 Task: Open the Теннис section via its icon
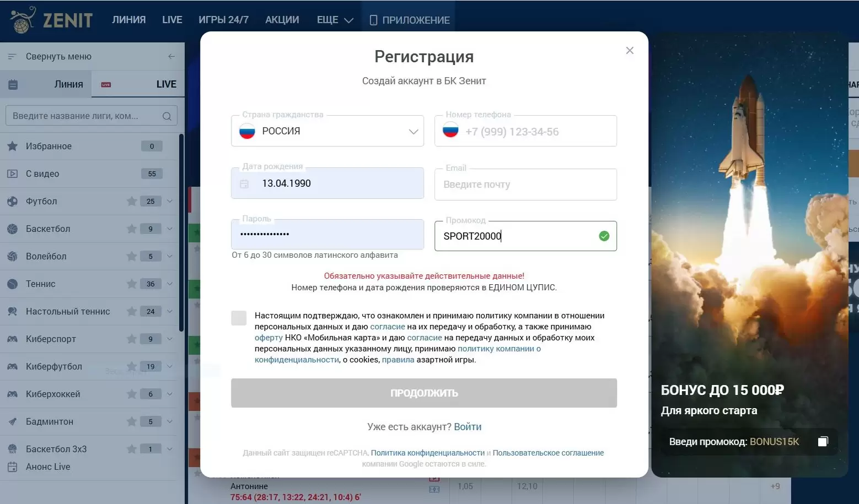pos(14,284)
